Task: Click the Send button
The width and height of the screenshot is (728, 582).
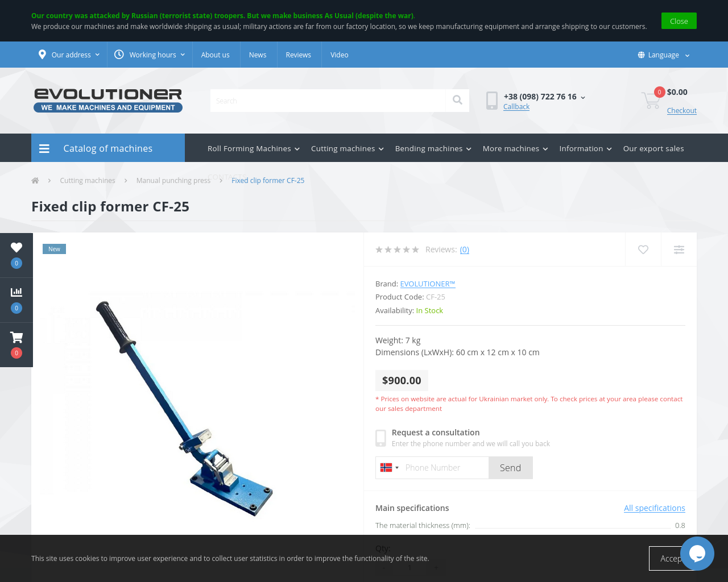Action: (x=510, y=468)
